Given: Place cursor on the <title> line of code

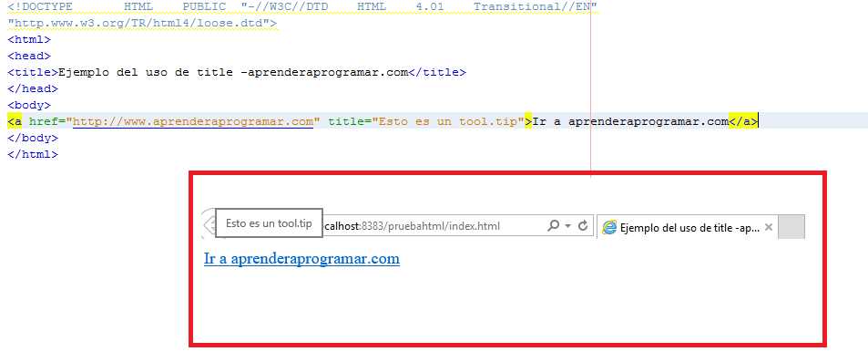Looking at the screenshot, I should (x=237, y=73).
